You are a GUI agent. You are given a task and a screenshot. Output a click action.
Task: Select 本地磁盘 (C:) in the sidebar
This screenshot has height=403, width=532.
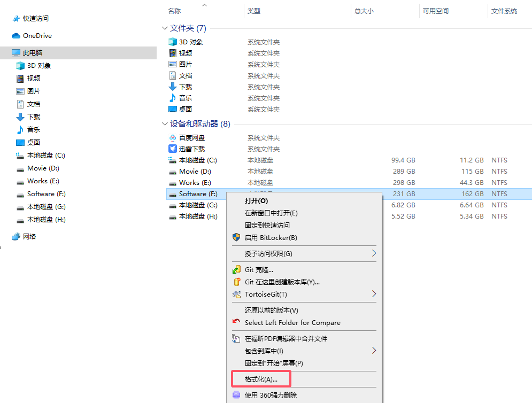point(45,155)
